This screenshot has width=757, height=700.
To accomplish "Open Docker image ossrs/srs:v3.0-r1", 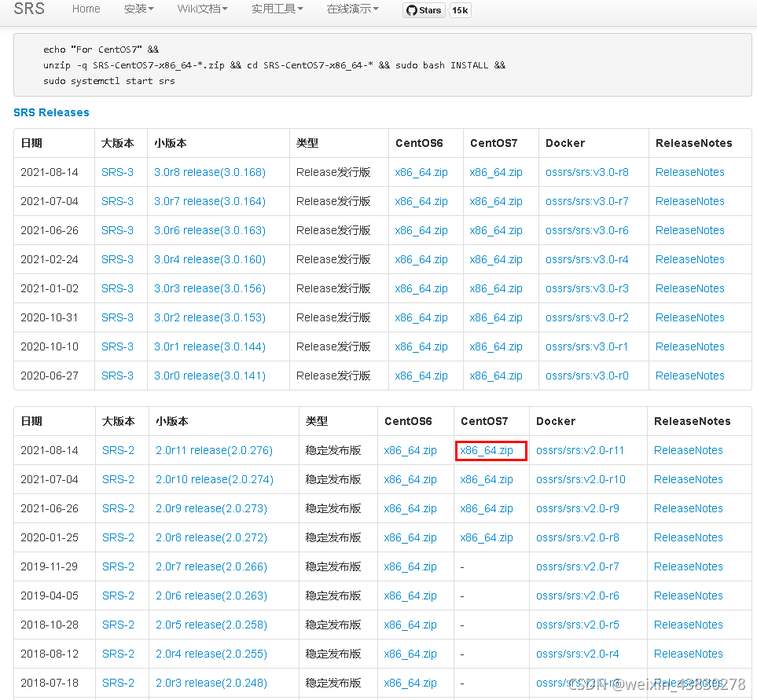I will click(x=587, y=346).
